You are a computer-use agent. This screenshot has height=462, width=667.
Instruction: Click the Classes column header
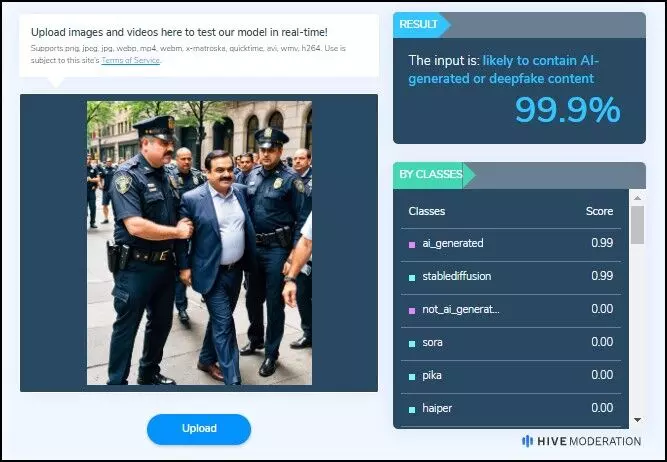pos(427,211)
